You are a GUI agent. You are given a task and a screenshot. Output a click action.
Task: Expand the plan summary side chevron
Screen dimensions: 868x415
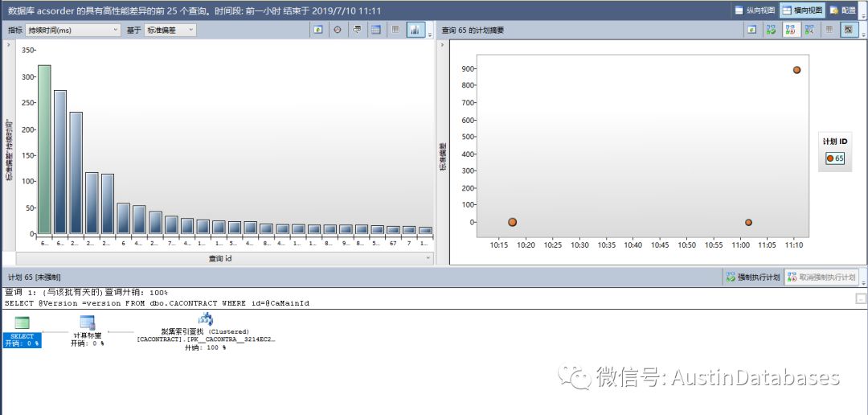(x=442, y=44)
